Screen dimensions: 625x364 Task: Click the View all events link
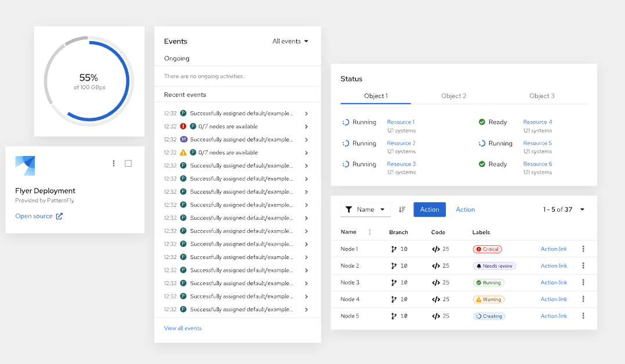(x=183, y=328)
